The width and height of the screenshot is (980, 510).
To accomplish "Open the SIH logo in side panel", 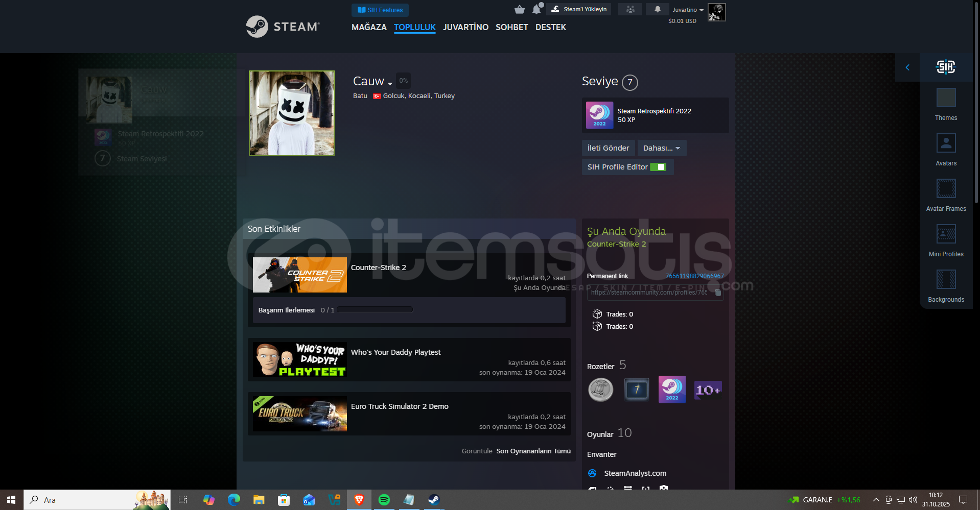I will [946, 67].
